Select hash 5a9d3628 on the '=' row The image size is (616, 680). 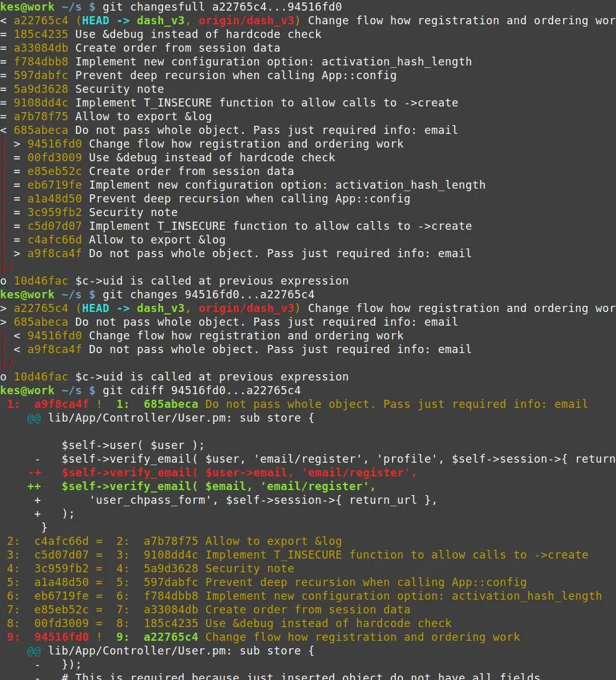[x=40, y=89]
